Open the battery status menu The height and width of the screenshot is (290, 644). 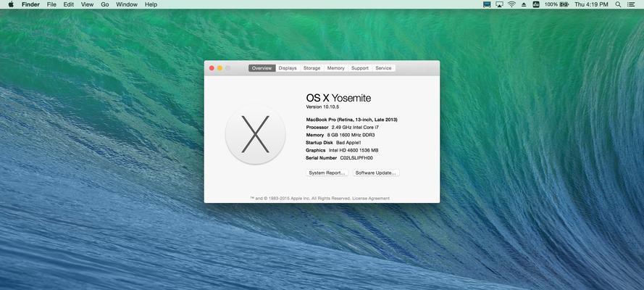point(556,4)
